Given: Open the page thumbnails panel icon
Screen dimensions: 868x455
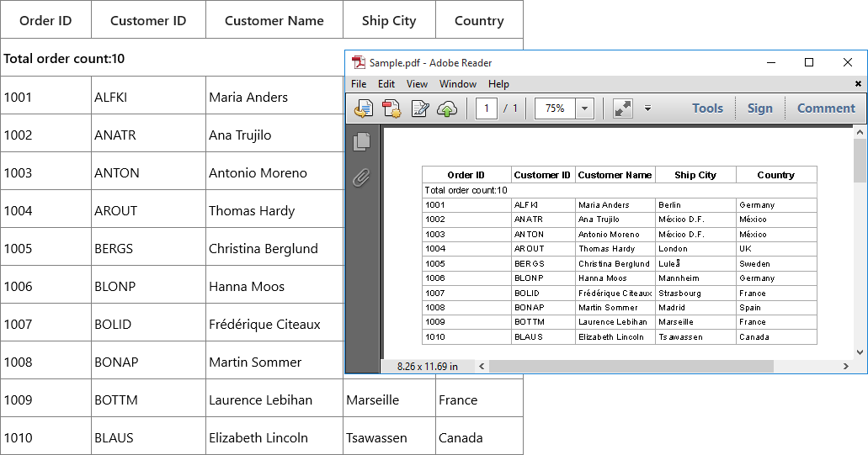Looking at the screenshot, I should (x=361, y=141).
